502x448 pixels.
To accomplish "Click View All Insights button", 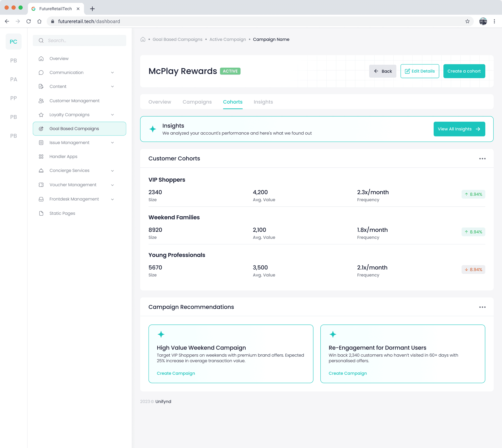I will click(459, 129).
